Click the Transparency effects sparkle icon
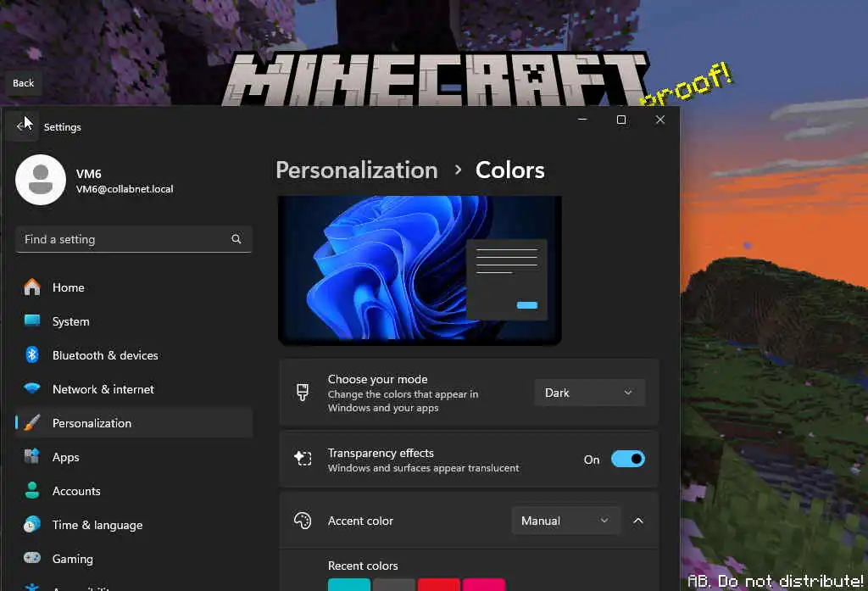The height and width of the screenshot is (591, 868). pos(303,458)
